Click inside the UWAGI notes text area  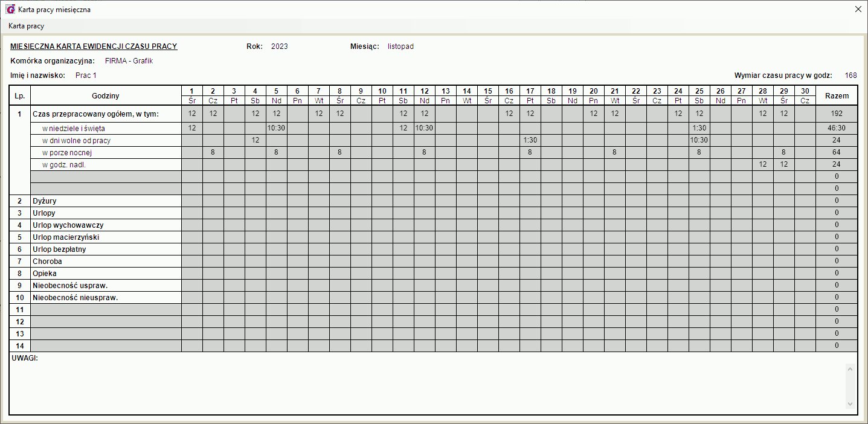click(x=423, y=387)
